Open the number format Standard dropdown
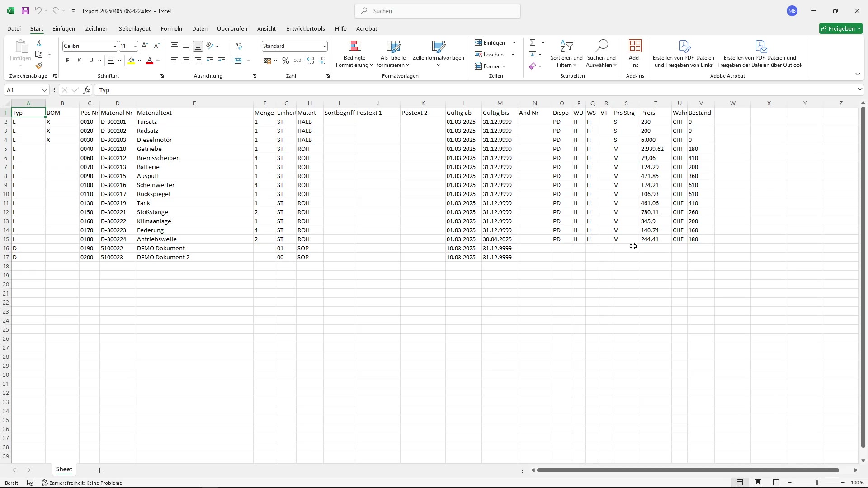The image size is (868, 488). pos(325,46)
